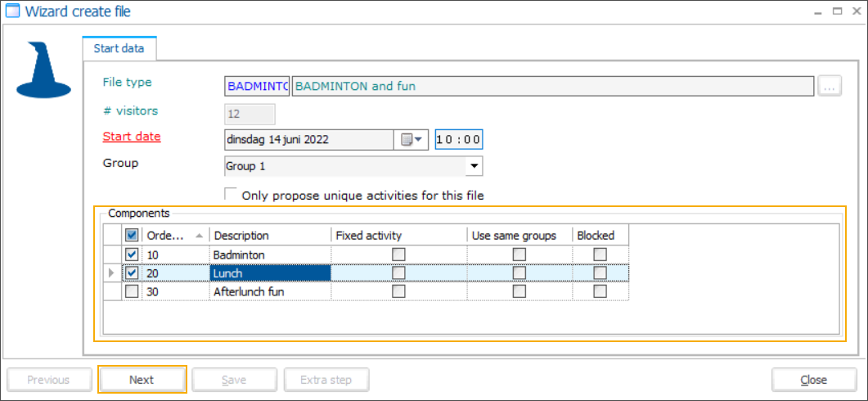The image size is (868, 401).
Task: Click the Description column header
Action: coord(270,236)
